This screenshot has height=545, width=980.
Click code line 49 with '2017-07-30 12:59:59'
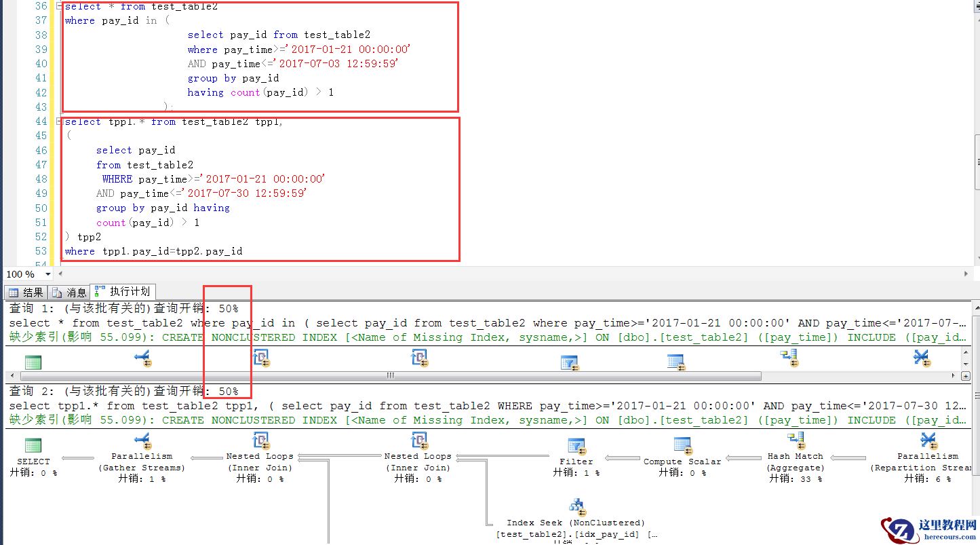point(201,193)
